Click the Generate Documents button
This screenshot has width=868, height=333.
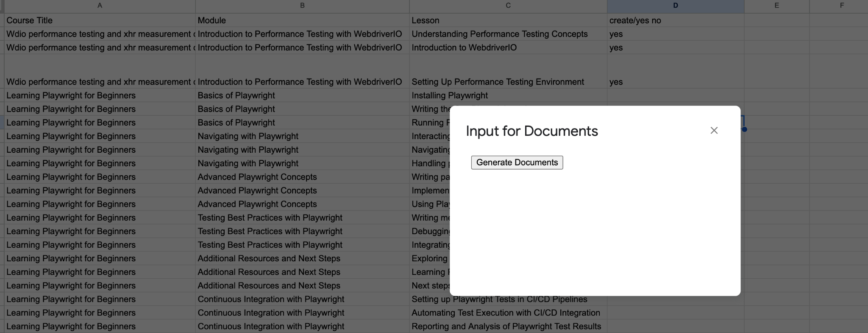point(517,162)
